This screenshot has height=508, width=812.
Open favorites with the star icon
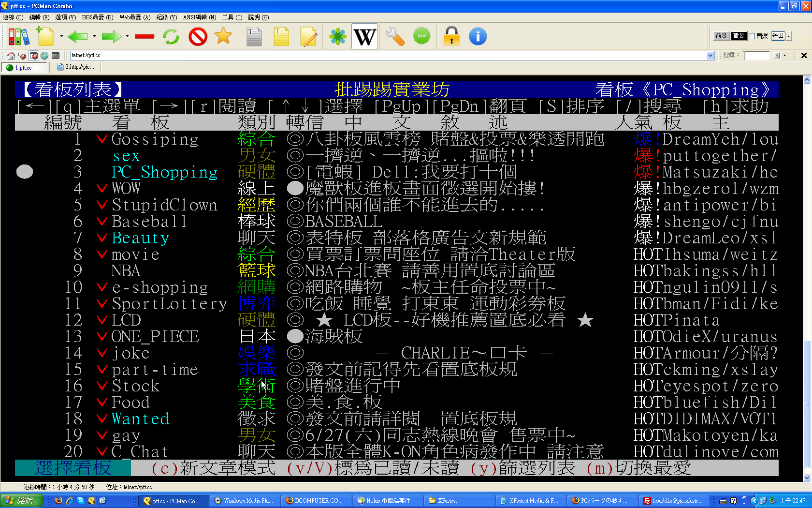coord(223,36)
